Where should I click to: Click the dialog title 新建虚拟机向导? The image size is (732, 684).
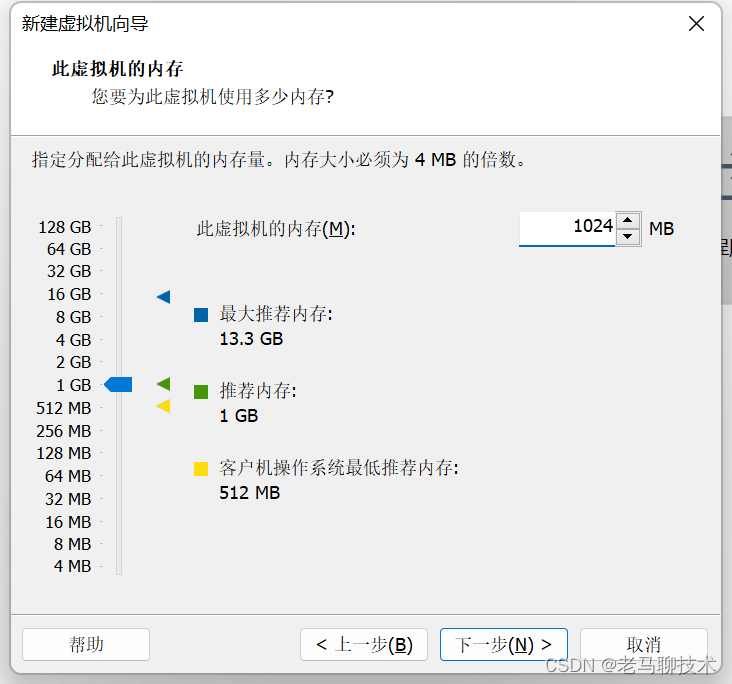(85, 23)
